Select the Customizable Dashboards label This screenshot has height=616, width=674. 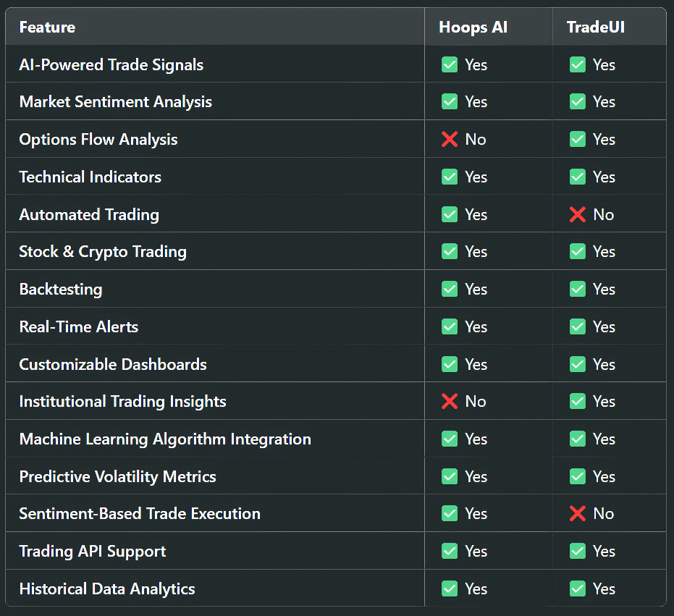click(x=113, y=365)
